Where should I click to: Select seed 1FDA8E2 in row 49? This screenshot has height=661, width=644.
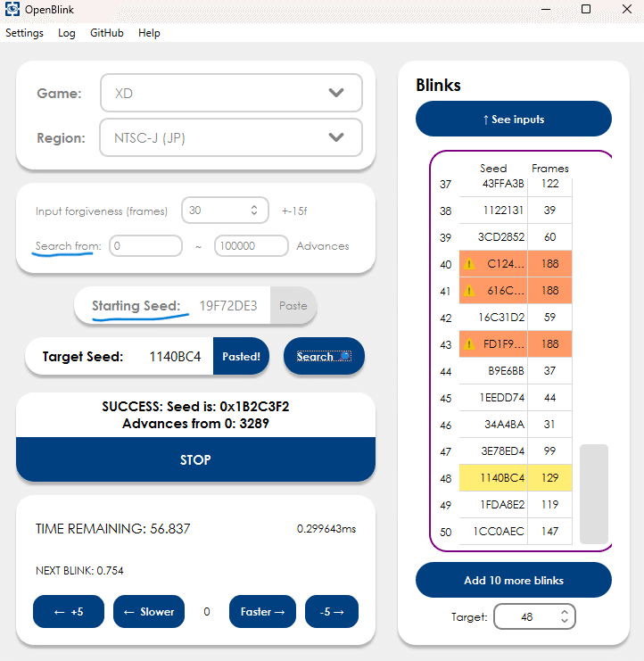pos(493,505)
